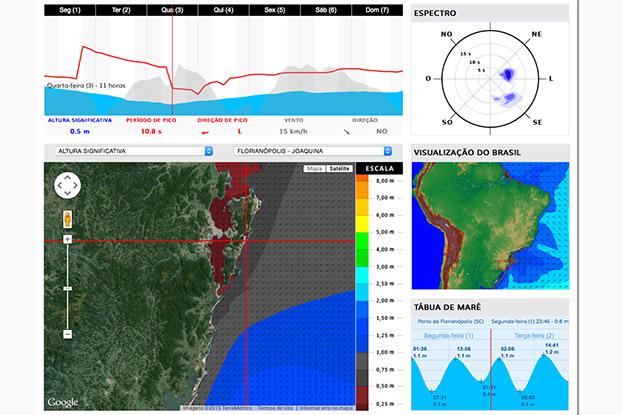This screenshot has height=415, width=622.
Task: Click the Google logo on map
Action: (63, 402)
